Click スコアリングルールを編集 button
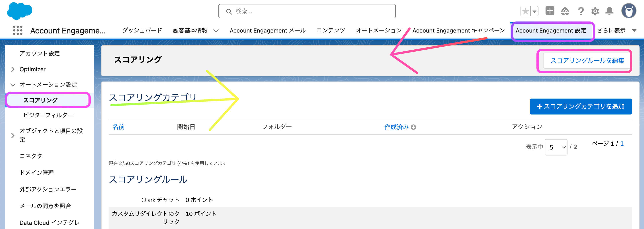 point(587,60)
